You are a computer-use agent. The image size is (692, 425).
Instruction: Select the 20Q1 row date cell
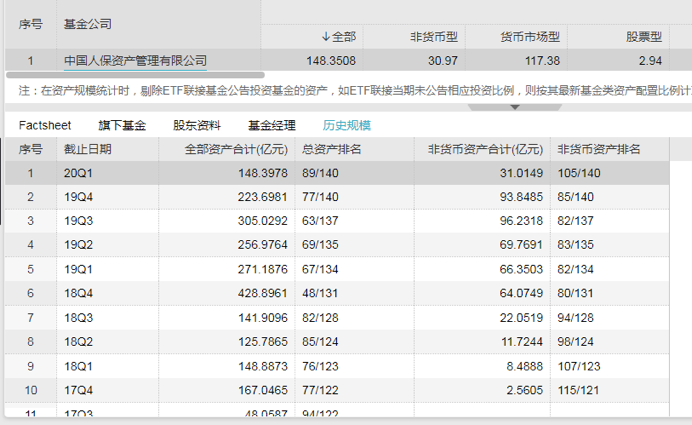tap(78, 173)
